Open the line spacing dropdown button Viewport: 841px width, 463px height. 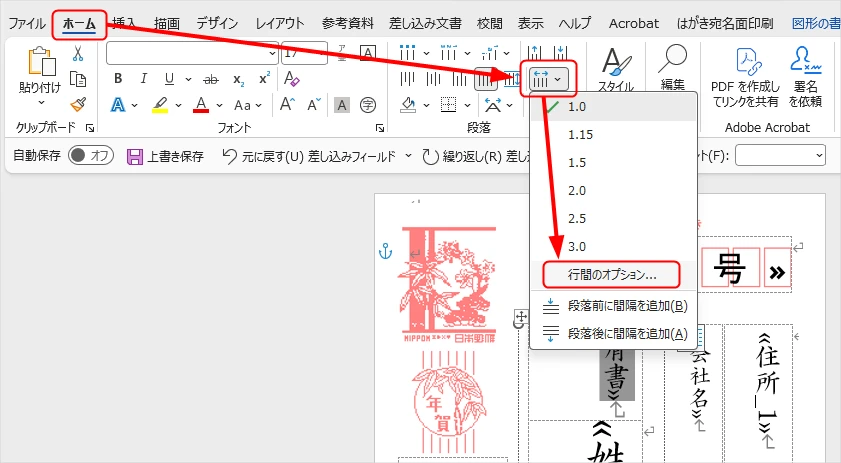[x=547, y=79]
